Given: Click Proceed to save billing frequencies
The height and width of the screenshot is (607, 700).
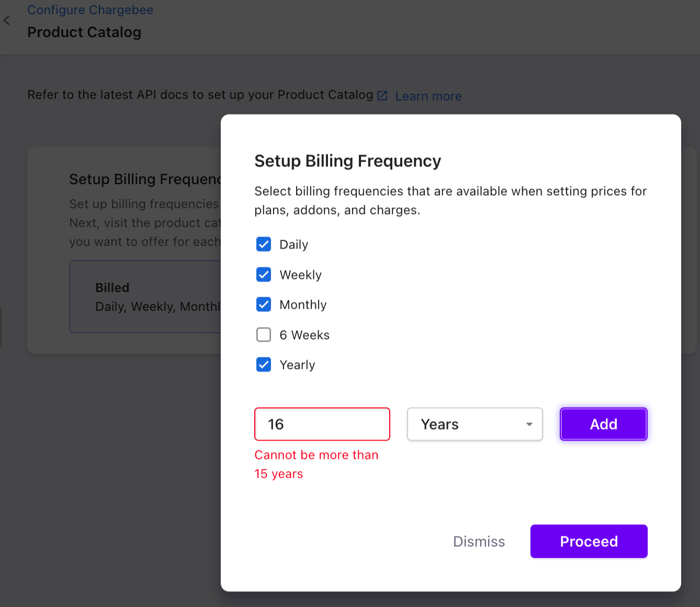Looking at the screenshot, I should click(x=589, y=542).
